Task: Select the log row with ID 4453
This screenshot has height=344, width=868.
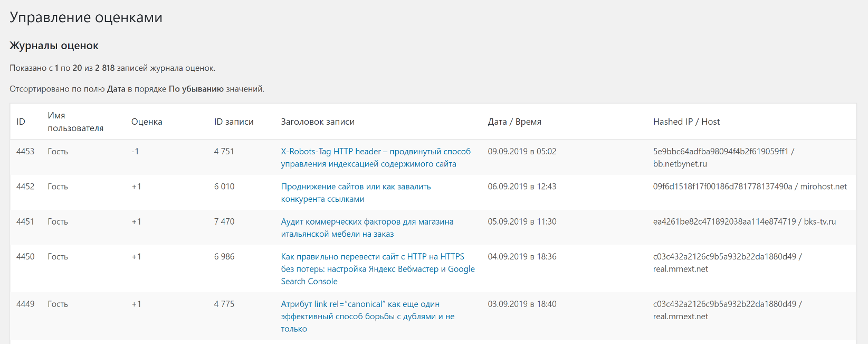Action: [25, 152]
